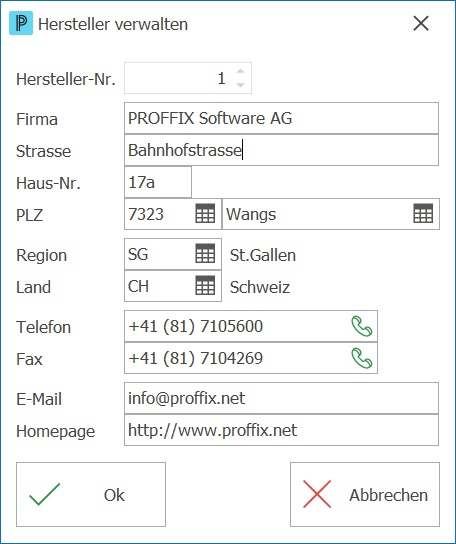
Task: Click the Homepage label
Action: (56, 432)
